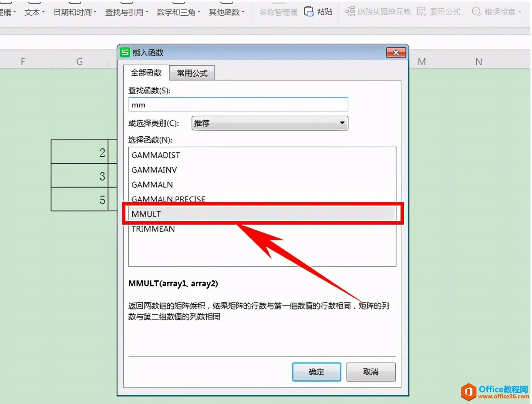Click the WPS spreadsheet icon in dialog title
The width and height of the screenshot is (532, 404).
tap(125, 52)
